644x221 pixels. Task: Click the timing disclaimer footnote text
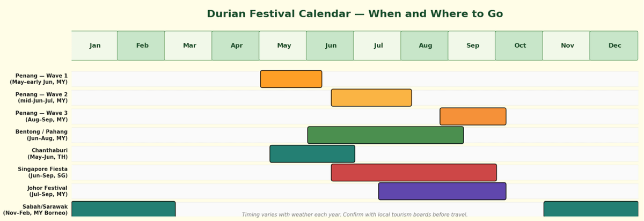tap(355, 215)
